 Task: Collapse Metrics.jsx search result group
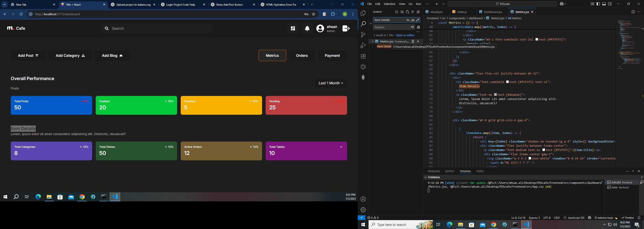coord(373,42)
